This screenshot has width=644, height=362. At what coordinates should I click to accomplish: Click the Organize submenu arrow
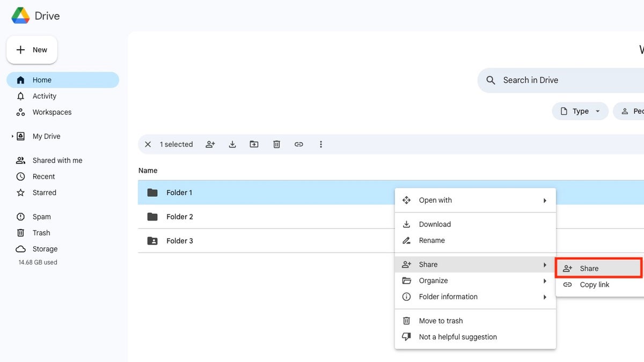point(545,281)
